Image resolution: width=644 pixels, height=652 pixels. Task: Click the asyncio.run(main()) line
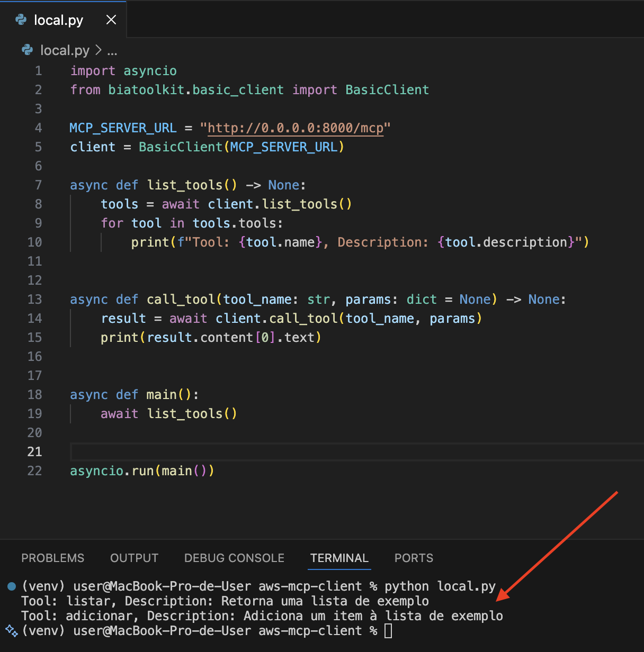coord(142,471)
